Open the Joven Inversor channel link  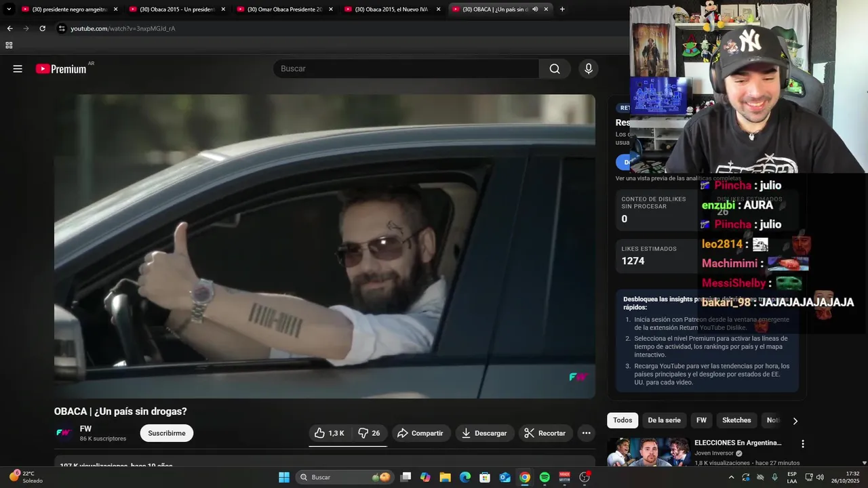tap(715, 453)
